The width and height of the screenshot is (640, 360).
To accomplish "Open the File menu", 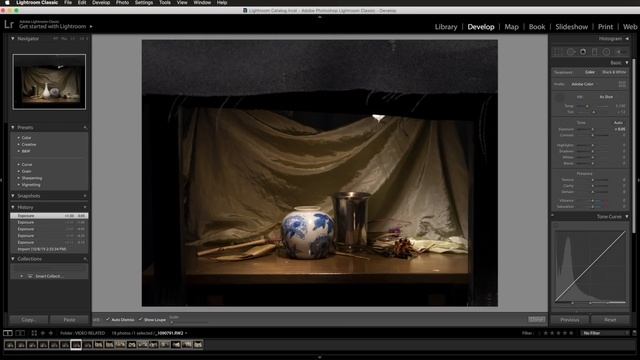I will pos(68,2).
